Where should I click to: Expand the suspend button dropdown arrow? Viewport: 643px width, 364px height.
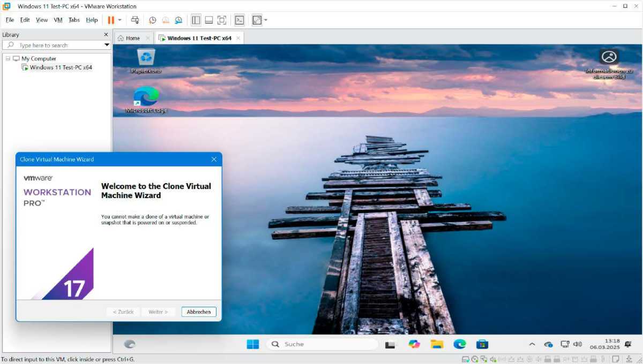(x=120, y=20)
